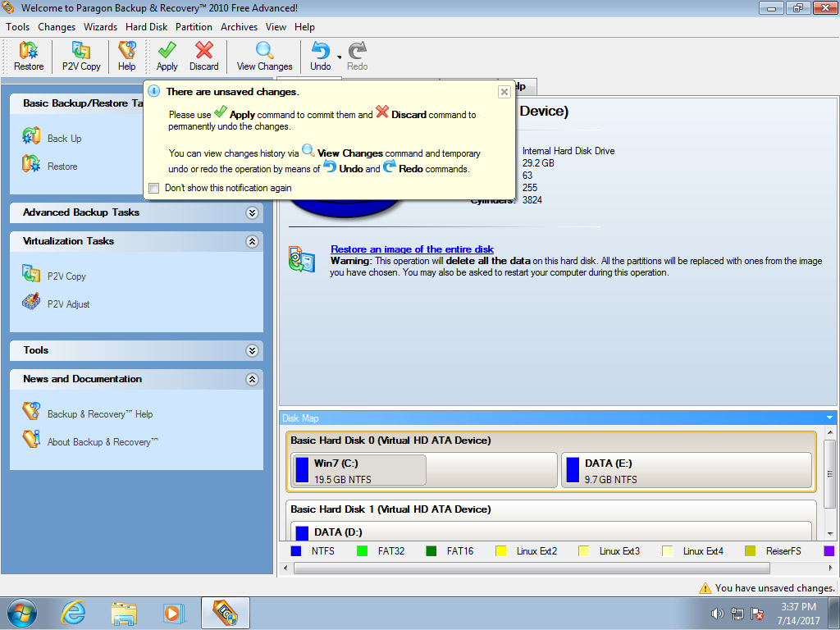
Task: Close the unsaved changes notification balloon
Action: click(x=504, y=92)
